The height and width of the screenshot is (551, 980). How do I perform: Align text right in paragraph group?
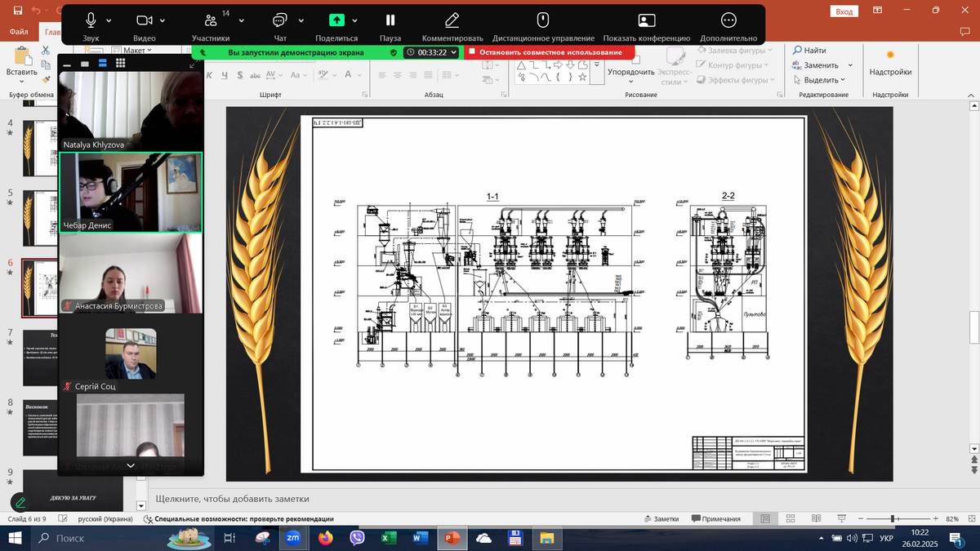pyautogui.click(x=414, y=75)
